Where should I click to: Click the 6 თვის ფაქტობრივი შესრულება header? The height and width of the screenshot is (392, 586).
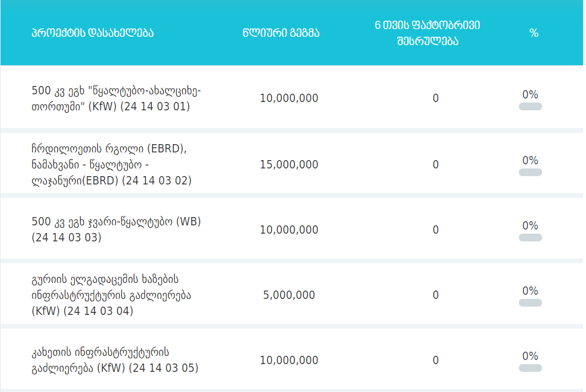(427, 33)
